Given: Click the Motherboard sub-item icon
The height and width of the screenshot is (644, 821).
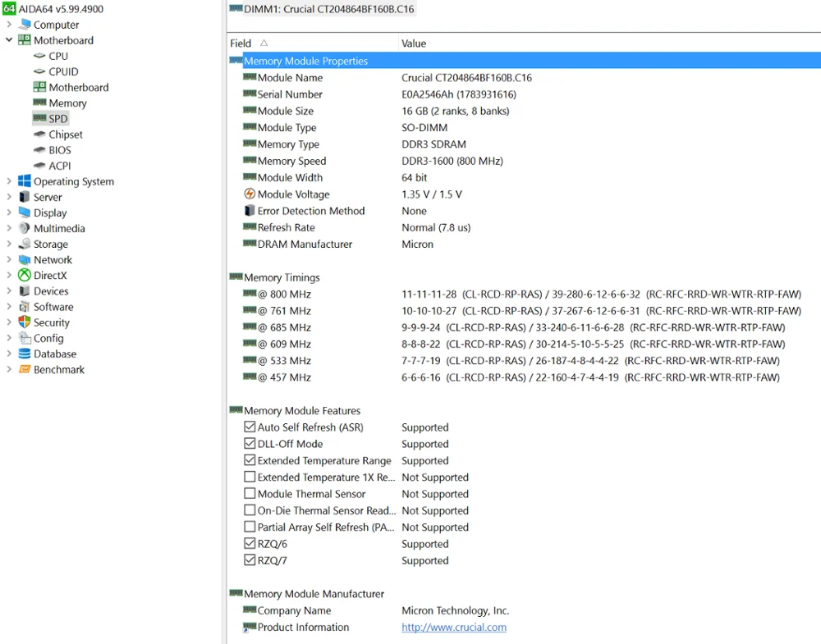Looking at the screenshot, I should [x=39, y=87].
